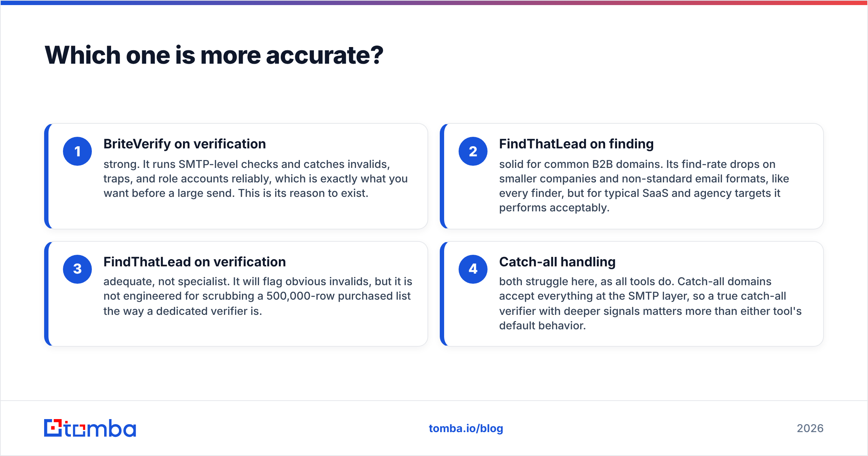This screenshot has height=456, width=868.
Task: Click the blue accent edge of card 1
Action: (x=46, y=176)
